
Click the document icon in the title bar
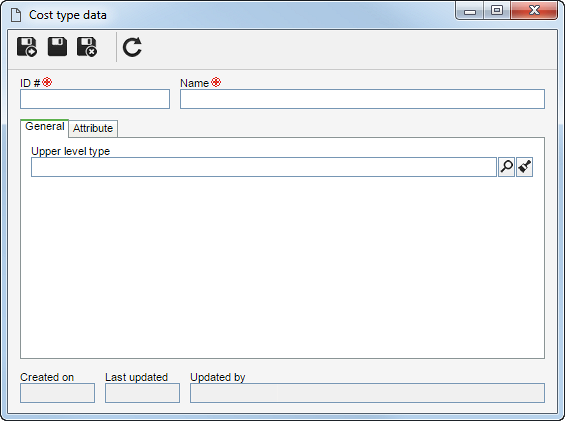[x=16, y=15]
